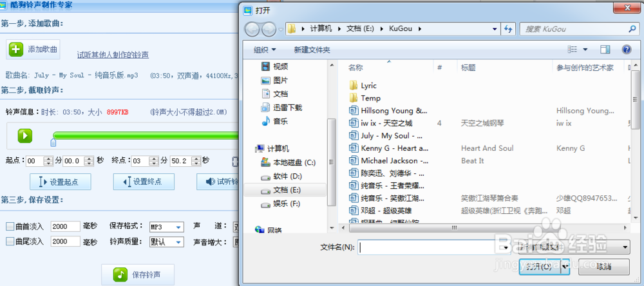
Task: Open link 试听其他人制作的铃声
Action: pyautogui.click(x=113, y=55)
